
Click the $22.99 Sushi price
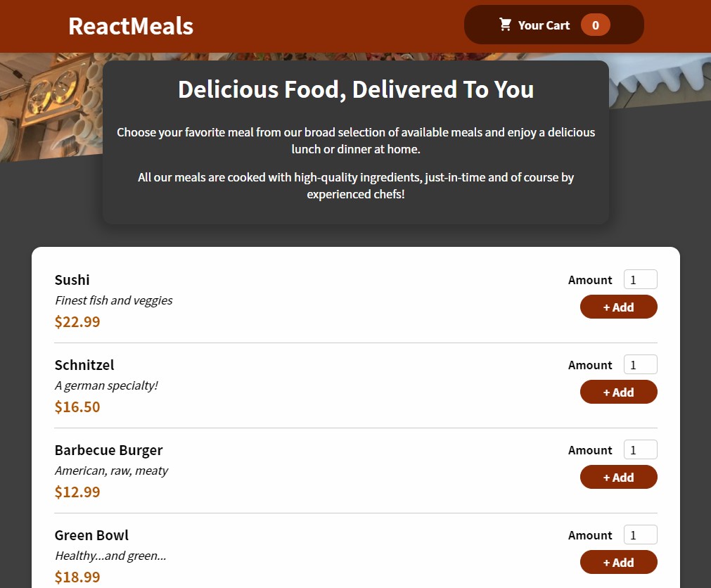(x=77, y=322)
